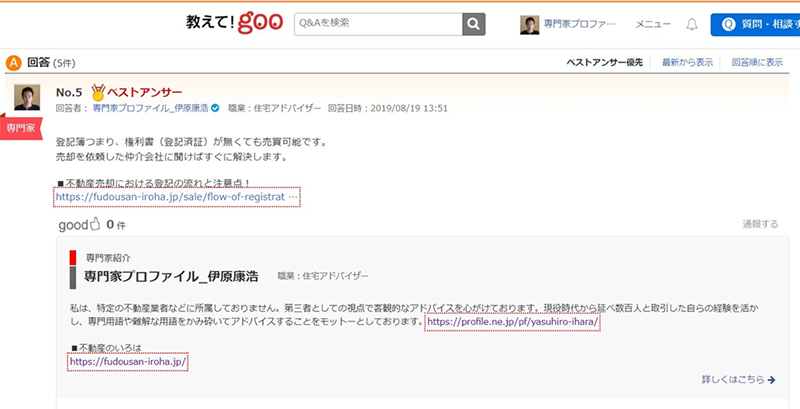The image size is (800, 409).
Task: Click the 専門家紹介 label
Action: tap(108, 258)
